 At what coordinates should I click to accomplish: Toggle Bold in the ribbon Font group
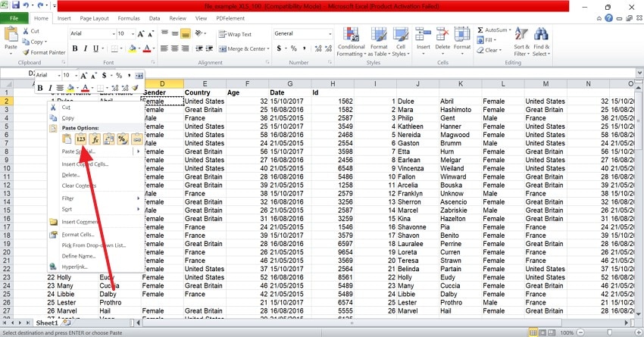(75, 48)
